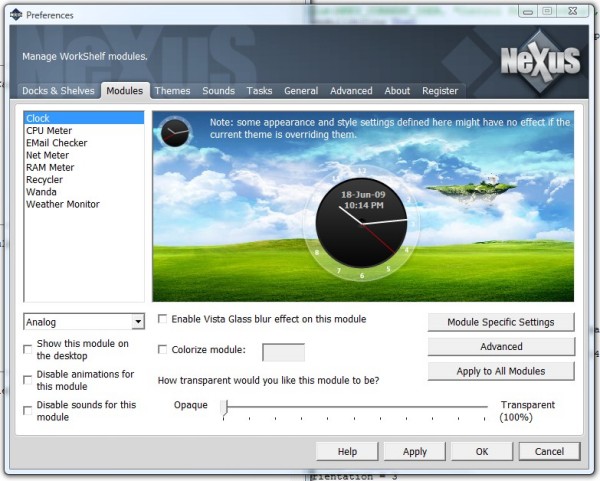Open the Themes tab

173,91
